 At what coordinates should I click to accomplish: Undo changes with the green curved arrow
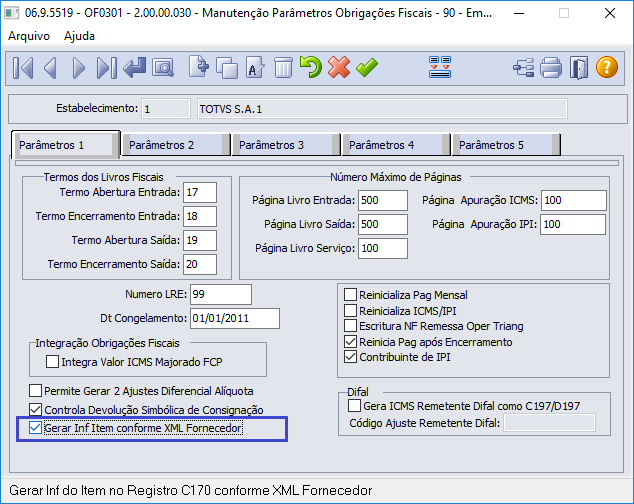[311, 67]
